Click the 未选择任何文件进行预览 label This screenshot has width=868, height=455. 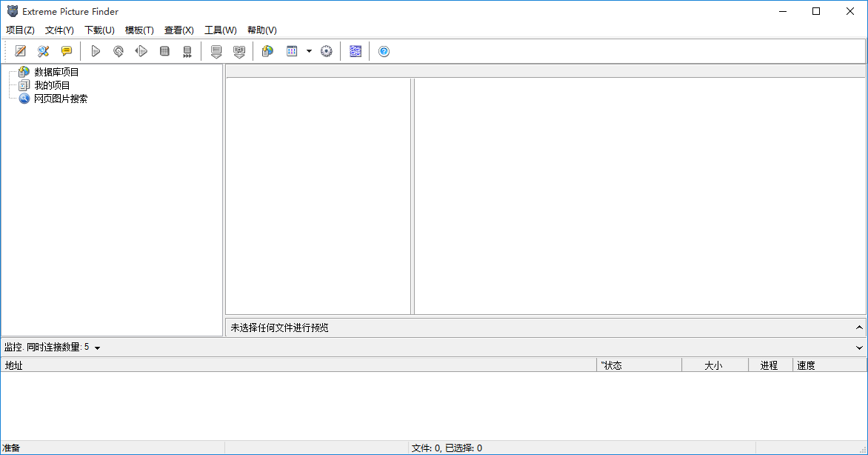[x=279, y=328]
